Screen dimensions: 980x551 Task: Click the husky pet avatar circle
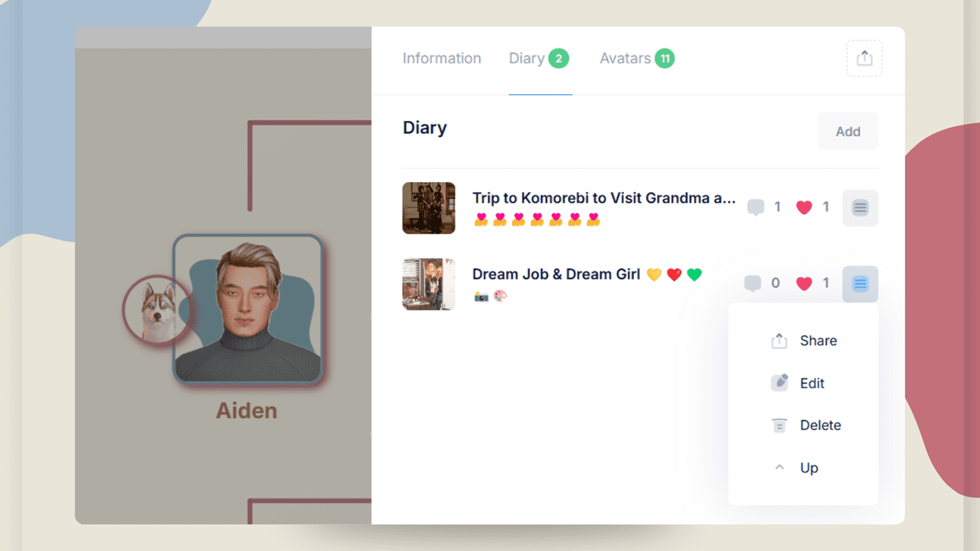pyautogui.click(x=157, y=310)
